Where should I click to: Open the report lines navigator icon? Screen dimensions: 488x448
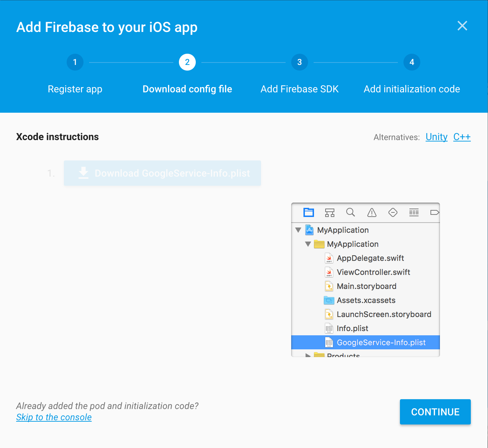[414, 212]
